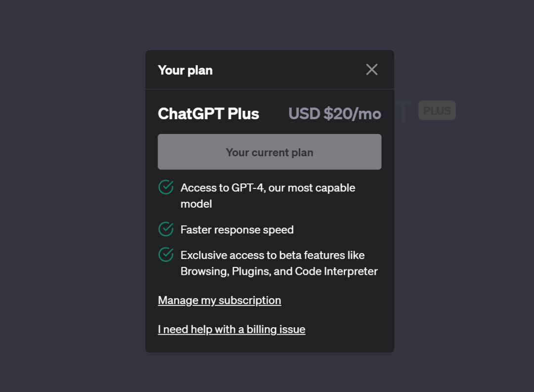534x392 pixels.
Task: Click the Your plan dialog title
Action: pos(185,70)
